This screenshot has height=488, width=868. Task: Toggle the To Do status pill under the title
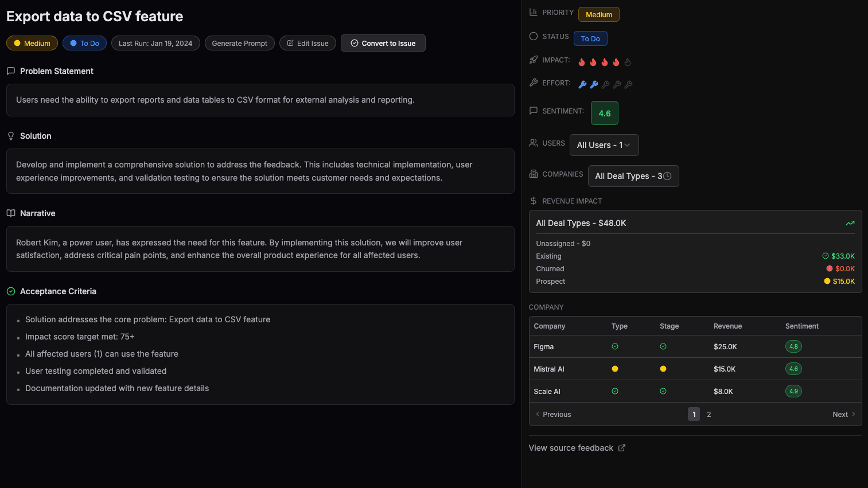click(84, 43)
